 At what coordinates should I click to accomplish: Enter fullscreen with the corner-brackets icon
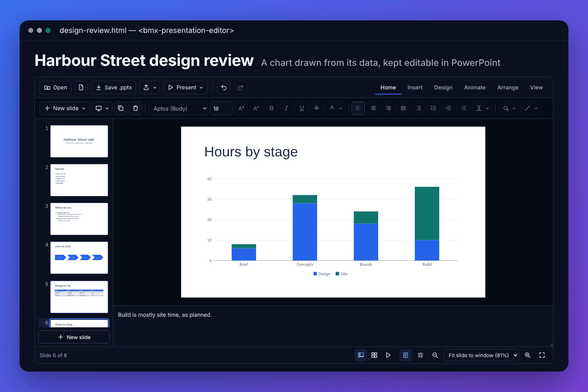[542, 355]
